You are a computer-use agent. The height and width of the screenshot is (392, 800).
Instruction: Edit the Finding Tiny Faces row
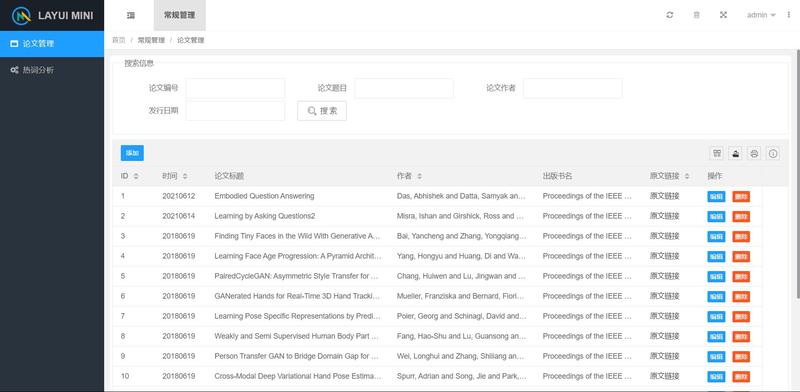[x=716, y=236]
